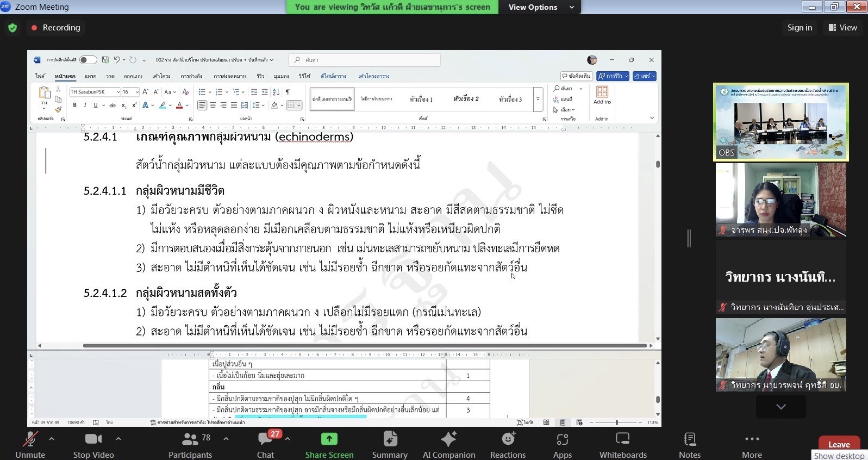The height and width of the screenshot is (460, 868).
Task: Open Customize Quick Access Toolbar dropdown
Action: (x=144, y=60)
